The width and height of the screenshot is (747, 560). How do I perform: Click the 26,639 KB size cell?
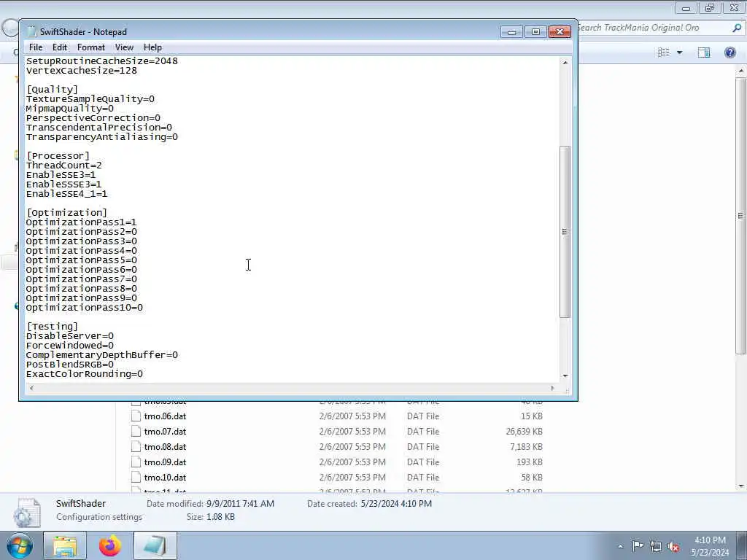524,432
